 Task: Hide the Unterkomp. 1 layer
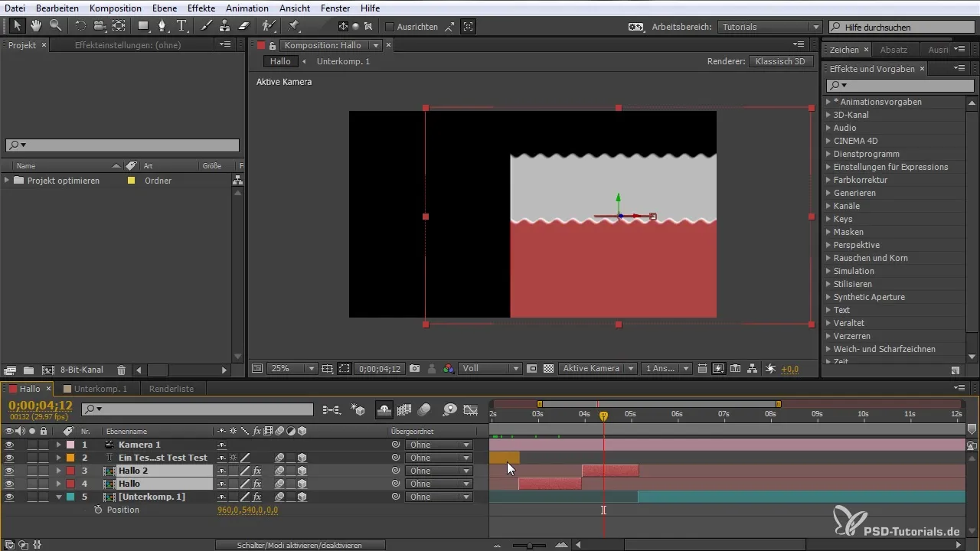[9, 497]
